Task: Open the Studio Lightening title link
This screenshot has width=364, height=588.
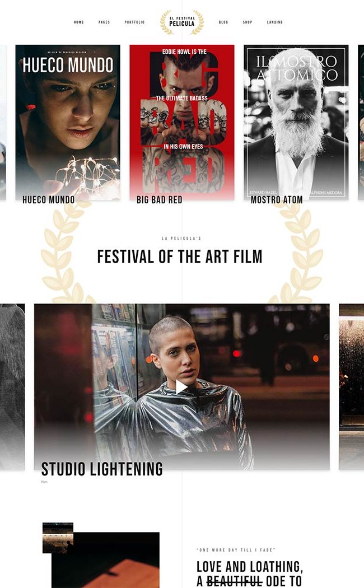Action: (x=102, y=469)
